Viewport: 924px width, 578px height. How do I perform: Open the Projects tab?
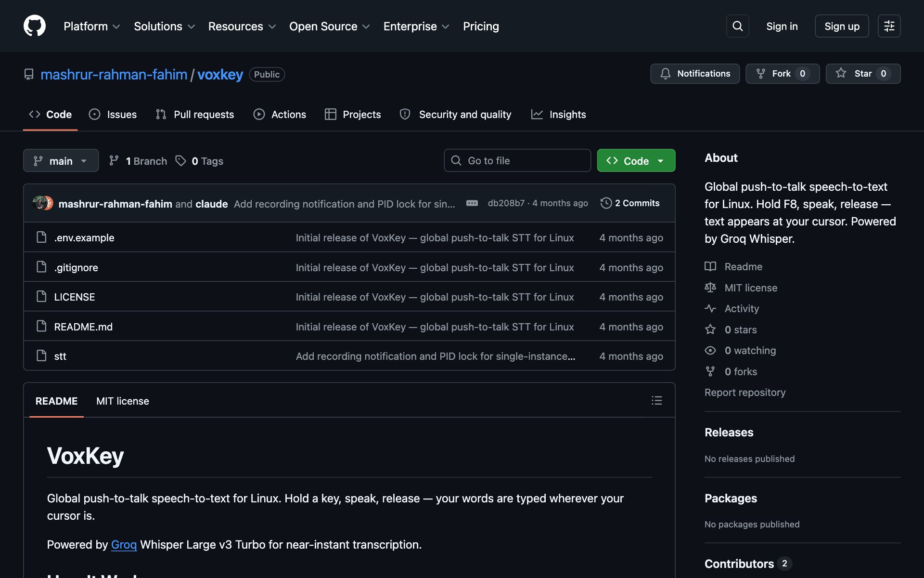tap(353, 114)
